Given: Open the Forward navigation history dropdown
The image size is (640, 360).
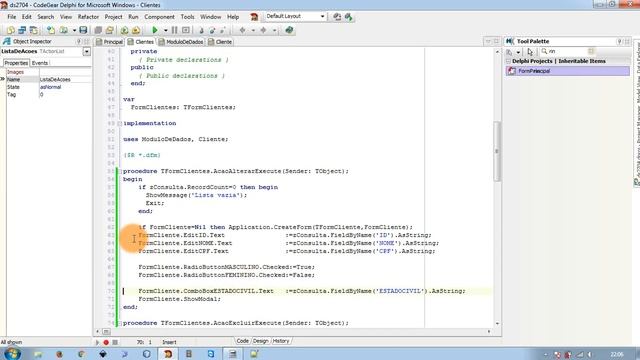Looking at the screenshot, I should click(274, 30).
